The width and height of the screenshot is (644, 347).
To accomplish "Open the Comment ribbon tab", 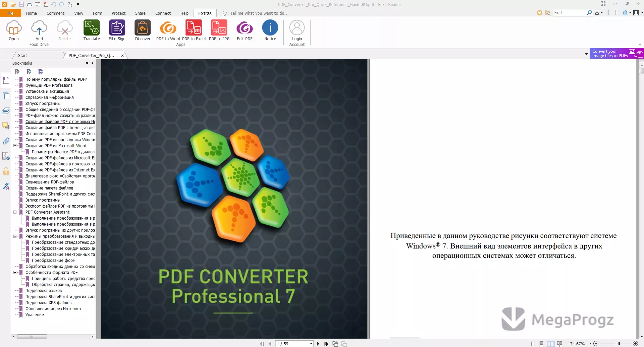I will pyautogui.click(x=55, y=13).
